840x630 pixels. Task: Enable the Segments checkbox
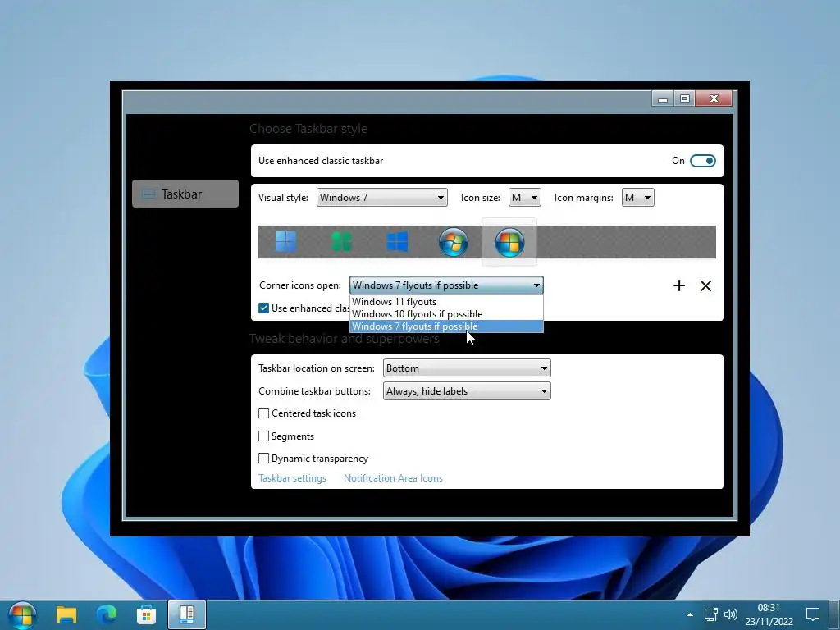coord(263,436)
